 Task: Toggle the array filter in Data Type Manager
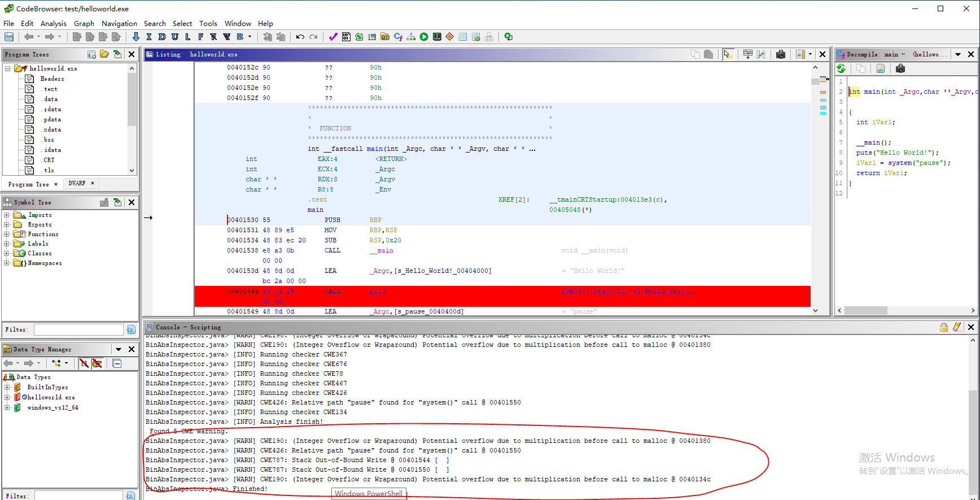pyautogui.click(x=84, y=363)
